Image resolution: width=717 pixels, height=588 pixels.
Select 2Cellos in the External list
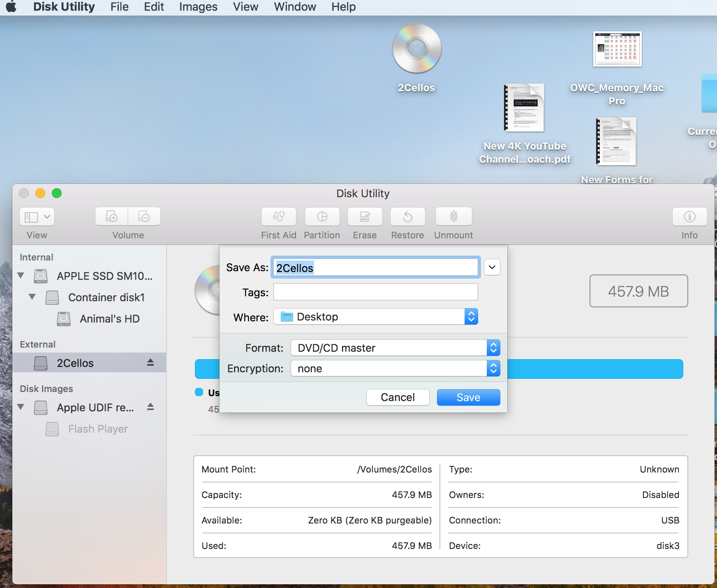(89, 363)
